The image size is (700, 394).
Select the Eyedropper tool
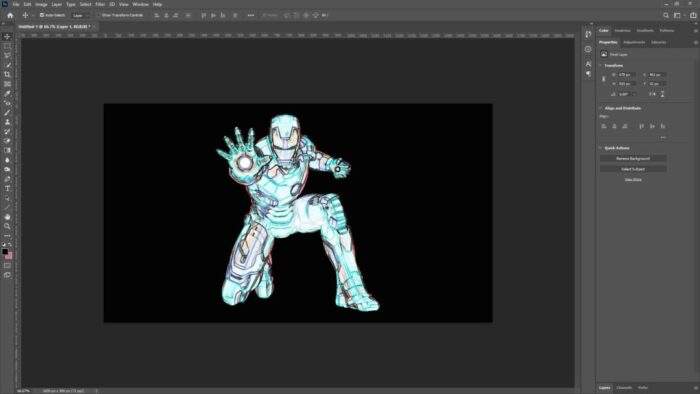[7, 93]
